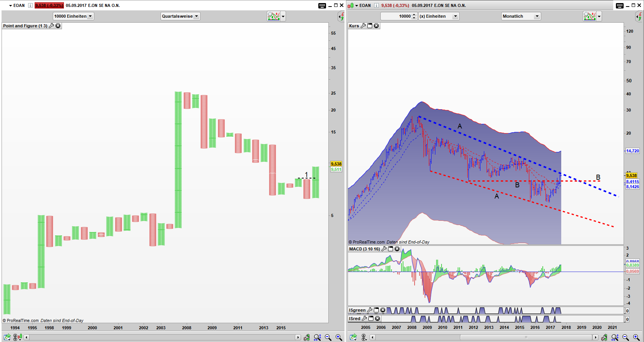Viewport: 644px width, 342px height.
Task: Click the 0,8389 MACD value label
Action: tap(632, 265)
